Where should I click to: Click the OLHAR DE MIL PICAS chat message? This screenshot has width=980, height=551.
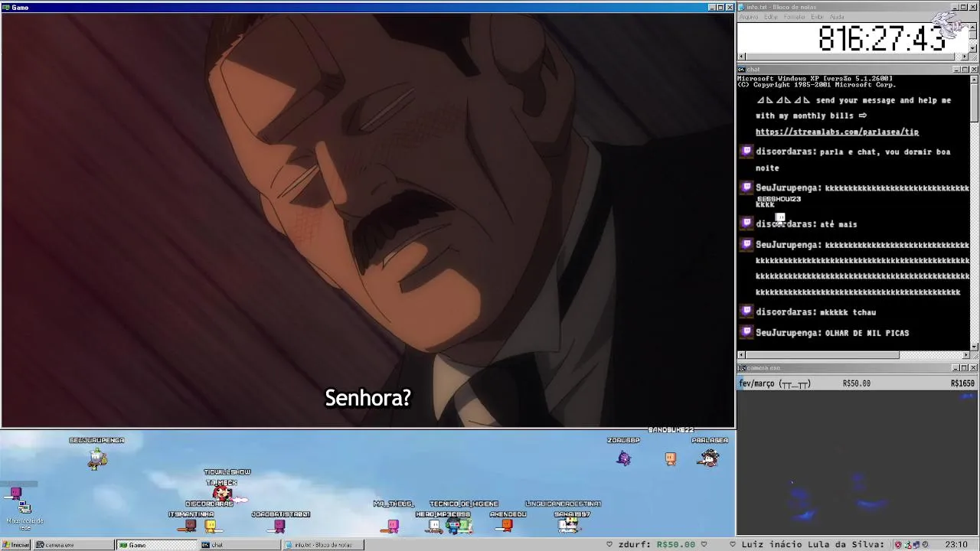pyautogui.click(x=867, y=333)
